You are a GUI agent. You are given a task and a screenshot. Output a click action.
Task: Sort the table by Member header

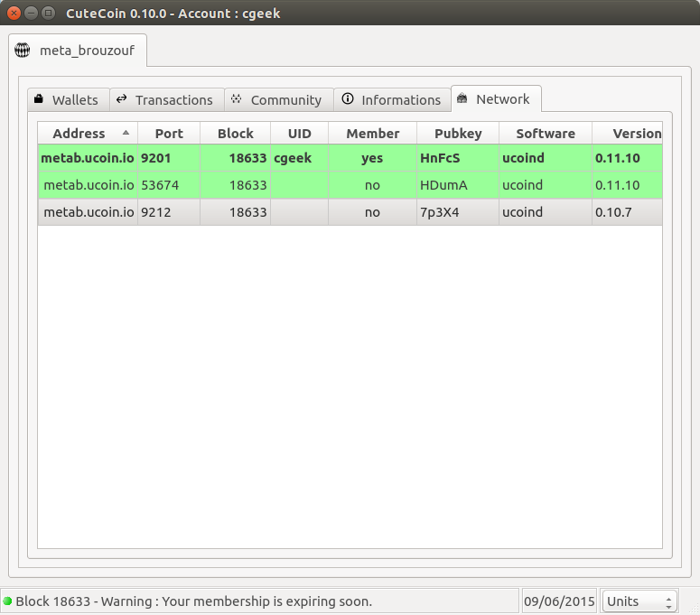[372, 133]
